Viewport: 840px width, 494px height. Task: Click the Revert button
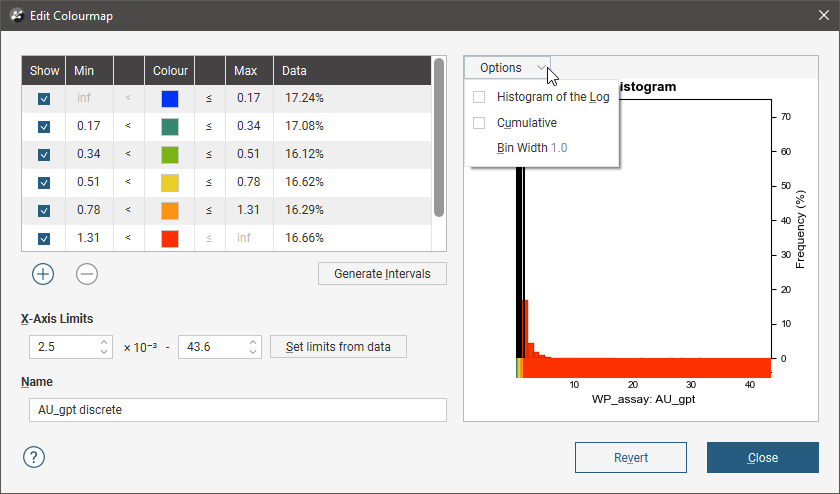click(x=630, y=457)
